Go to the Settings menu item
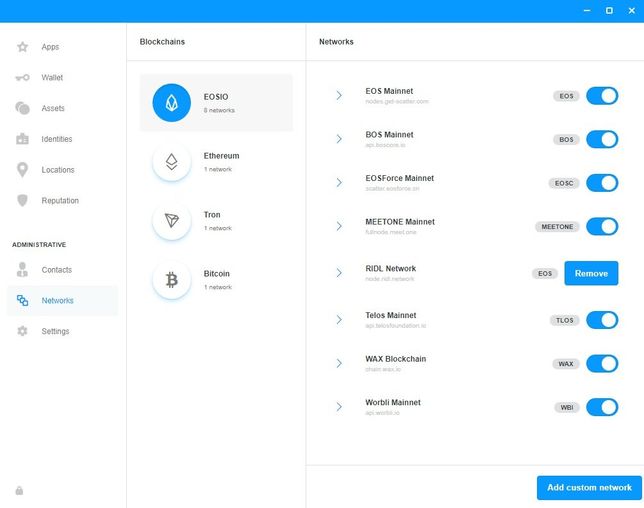The height and width of the screenshot is (508, 644). 55,331
